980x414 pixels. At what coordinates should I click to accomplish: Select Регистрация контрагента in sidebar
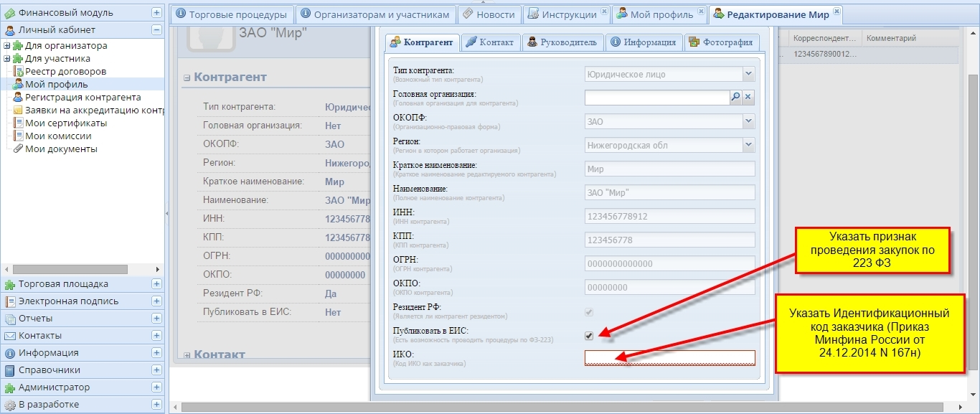coord(83,98)
